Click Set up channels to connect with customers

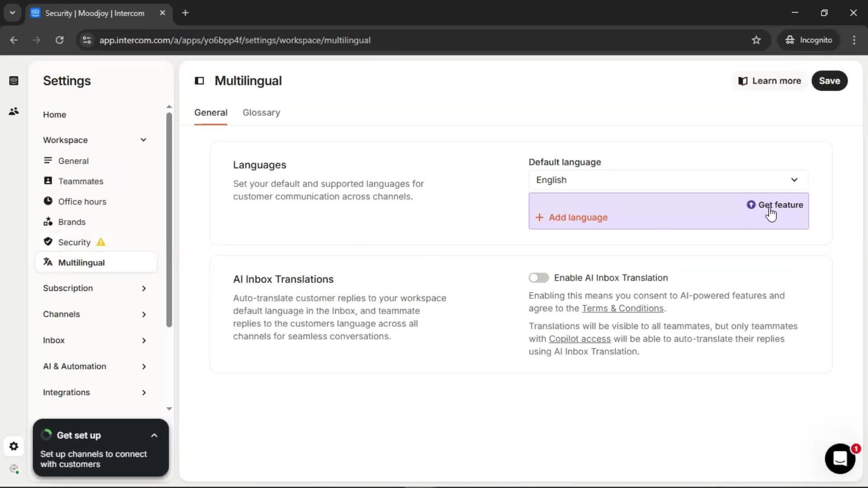point(94,459)
